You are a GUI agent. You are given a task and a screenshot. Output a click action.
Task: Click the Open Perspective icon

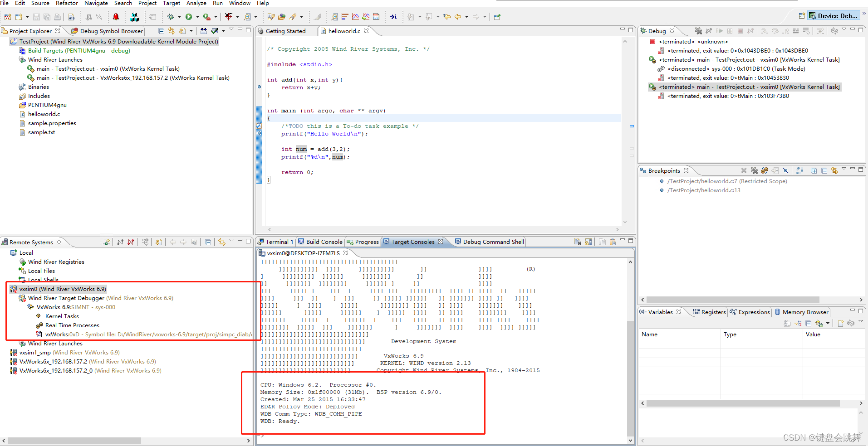(802, 16)
